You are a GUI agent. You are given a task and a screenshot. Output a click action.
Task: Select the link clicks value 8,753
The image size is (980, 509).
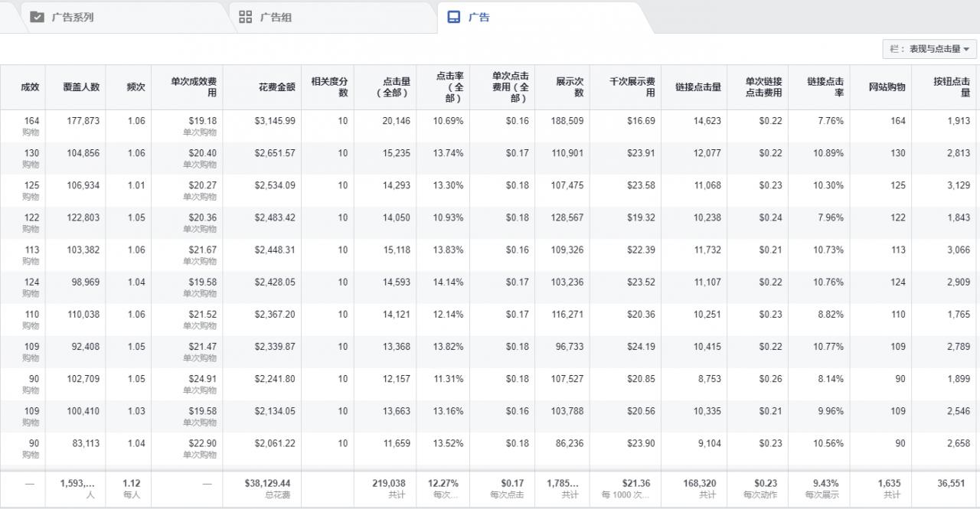pyautogui.click(x=710, y=378)
